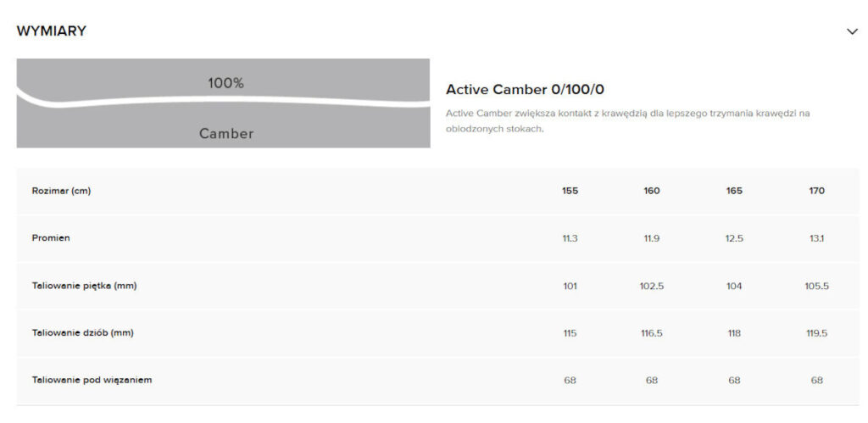The height and width of the screenshot is (423, 868).
Task: Click the Active Camber 0/100/0 title
Action: (525, 90)
